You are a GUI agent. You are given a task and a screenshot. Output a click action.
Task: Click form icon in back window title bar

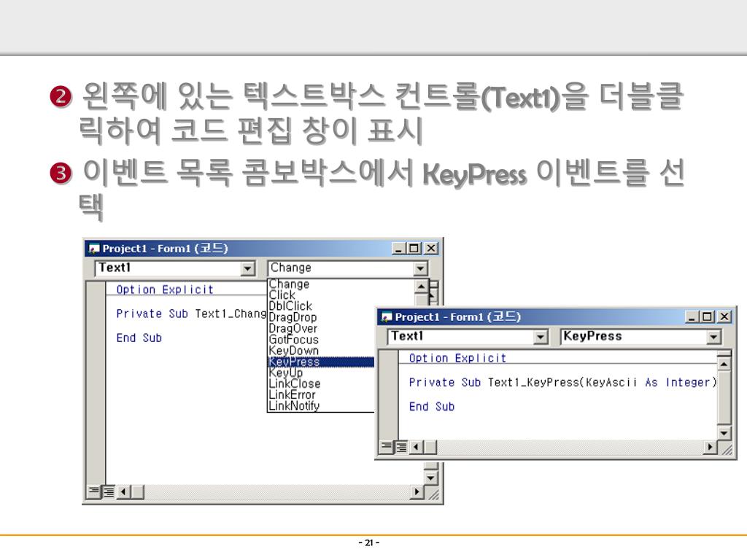click(x=94, y=249)
